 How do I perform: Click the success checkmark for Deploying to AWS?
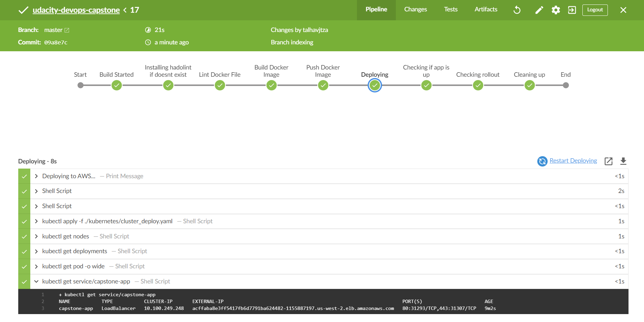coord(24,176)
